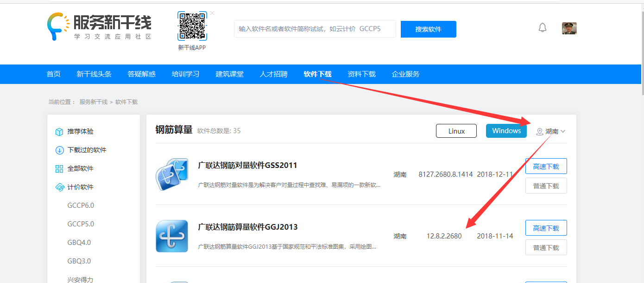
Task: Click the 搜索软件 button
Action: pos(429,29)
